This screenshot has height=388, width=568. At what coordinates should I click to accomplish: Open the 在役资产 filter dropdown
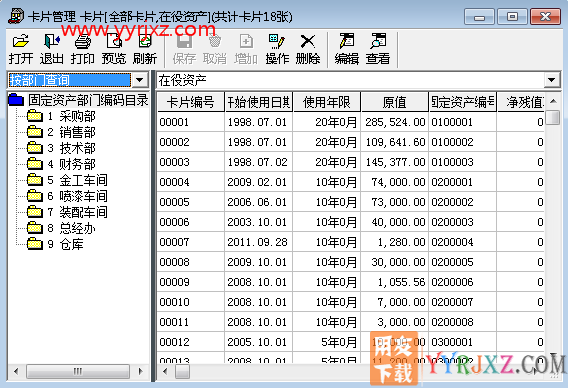tap(552, 80)
